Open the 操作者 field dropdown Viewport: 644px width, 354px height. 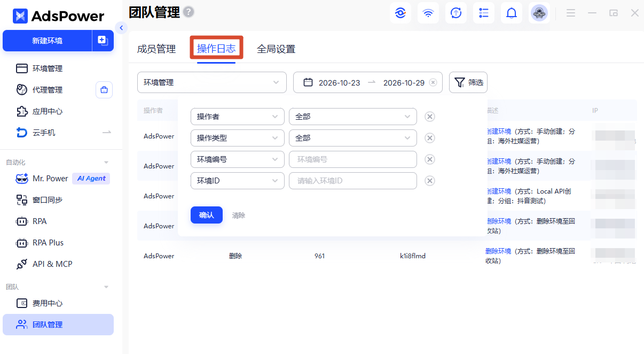click(x=238, y=117)
